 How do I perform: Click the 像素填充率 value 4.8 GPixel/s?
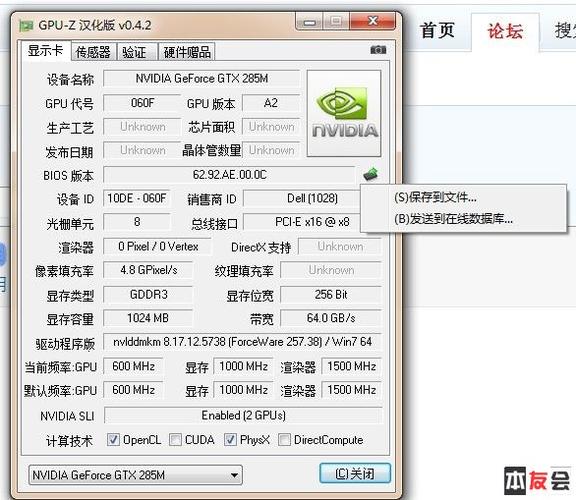[148, 270]
